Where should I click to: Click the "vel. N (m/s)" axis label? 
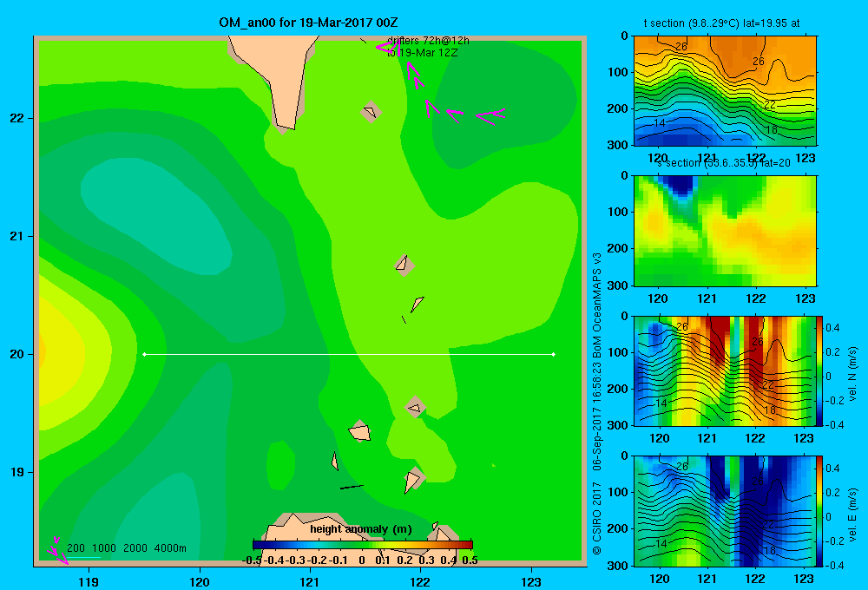click(852, 374)
